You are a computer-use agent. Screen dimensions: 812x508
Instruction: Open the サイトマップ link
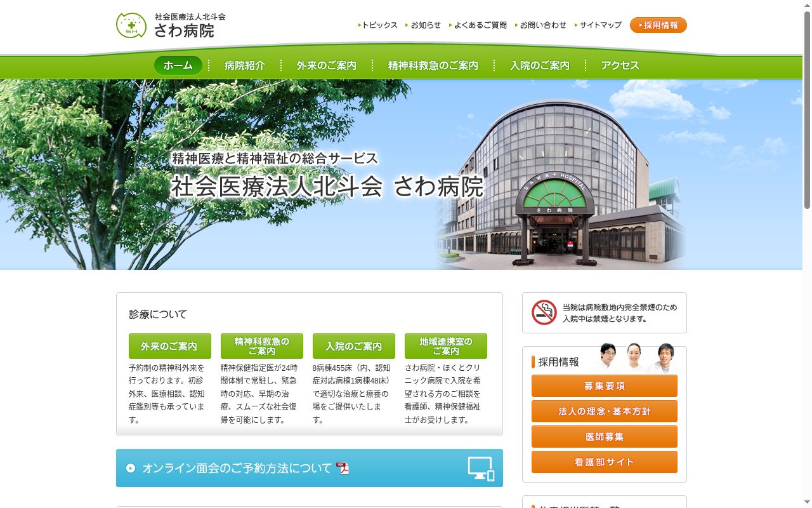click(598, 25)
